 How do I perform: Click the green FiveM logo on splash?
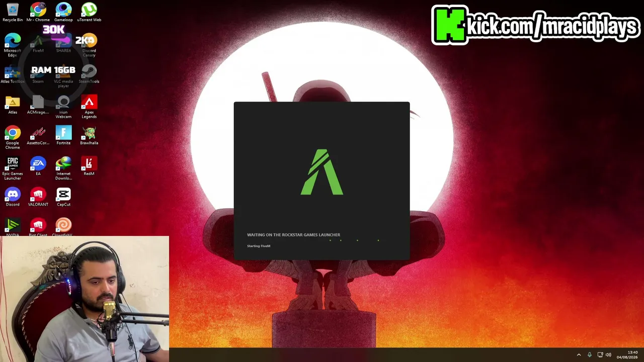coord(322,172)
